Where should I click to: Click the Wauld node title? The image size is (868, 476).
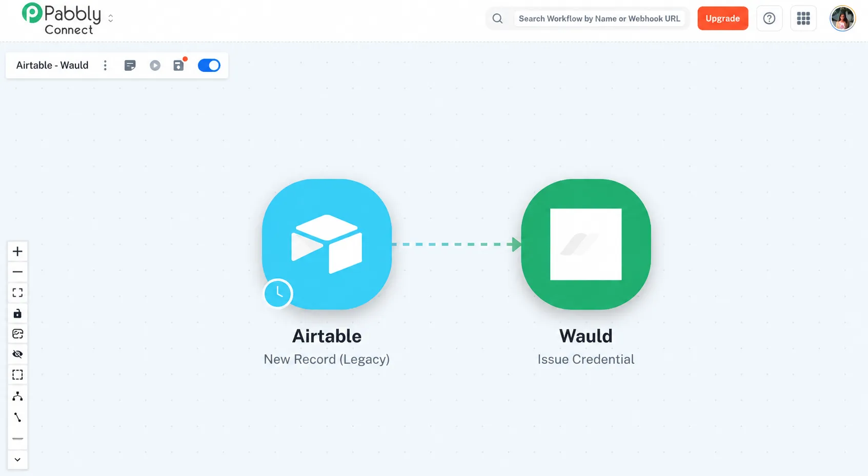pyautogui.click(x=586, y=336)
